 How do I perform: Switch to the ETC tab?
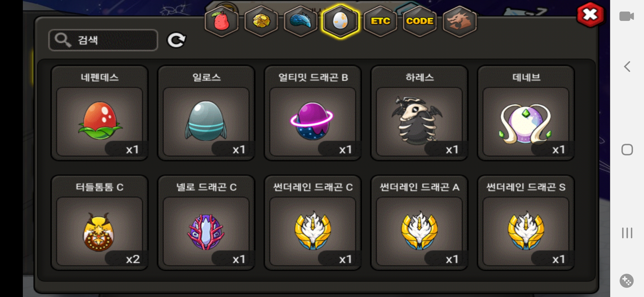coord(380,21)
